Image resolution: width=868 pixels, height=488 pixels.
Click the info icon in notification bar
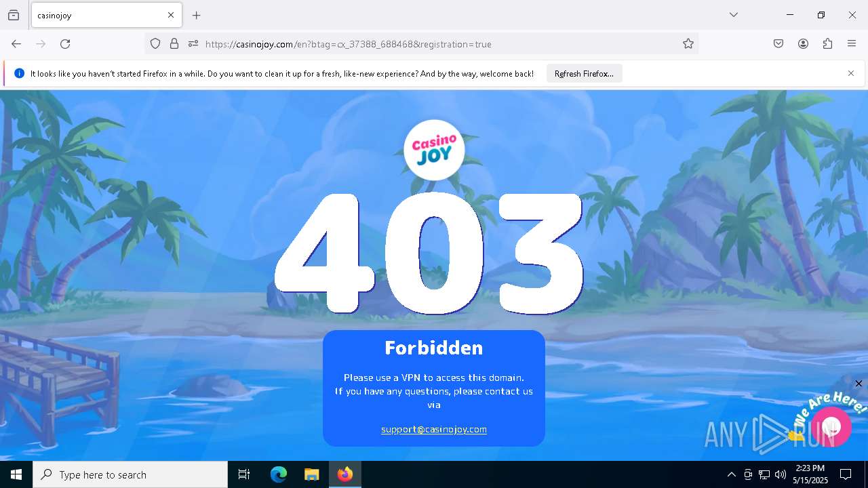tap(19, 73)
